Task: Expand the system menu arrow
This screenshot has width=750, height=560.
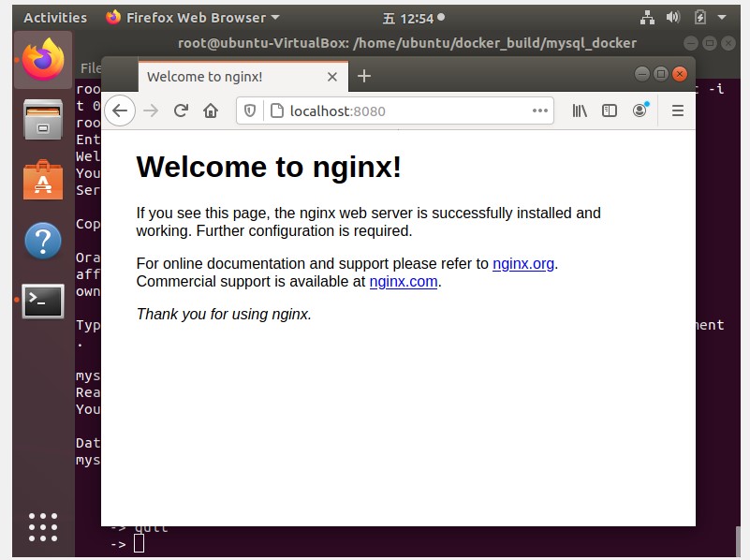Action: 722,18
